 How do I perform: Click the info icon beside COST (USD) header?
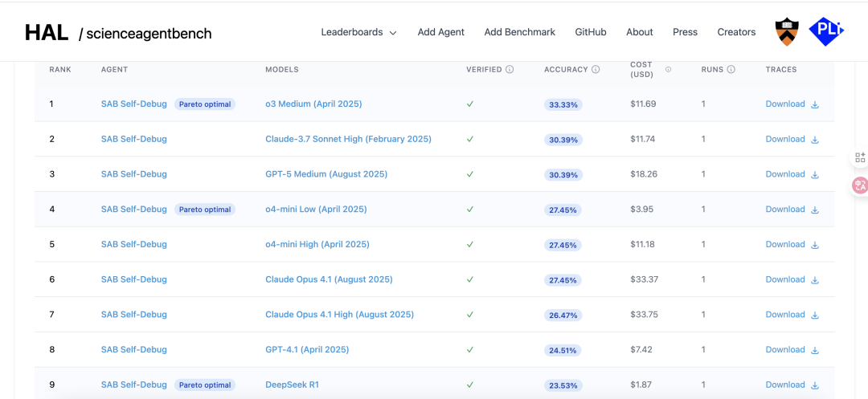coord(668,70)
